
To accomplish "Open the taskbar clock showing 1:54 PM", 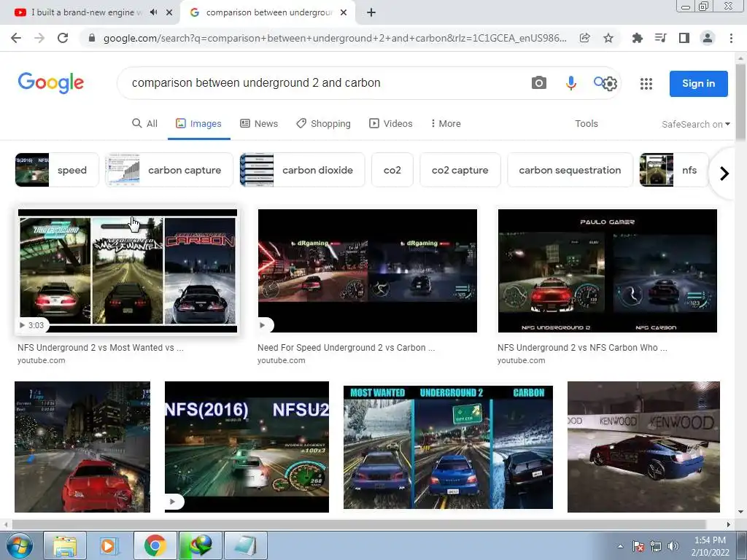I will (x=710, y=545).
